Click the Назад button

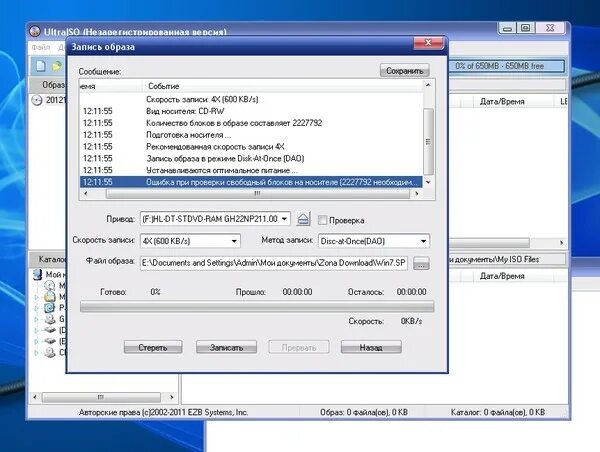(x=371, y=347)
